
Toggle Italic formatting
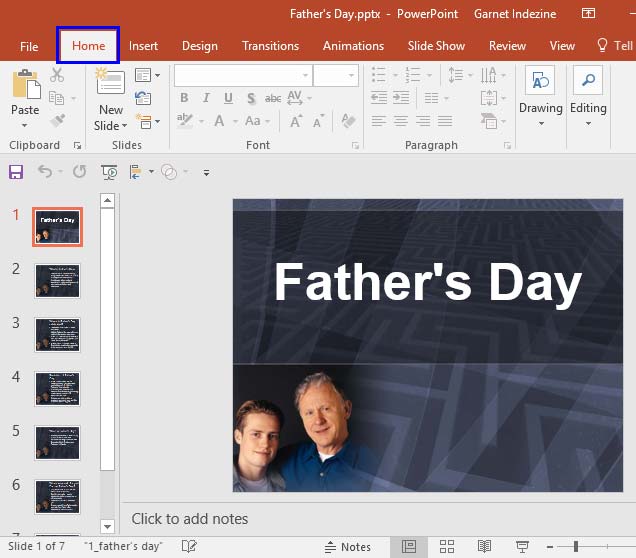[206, 98]
